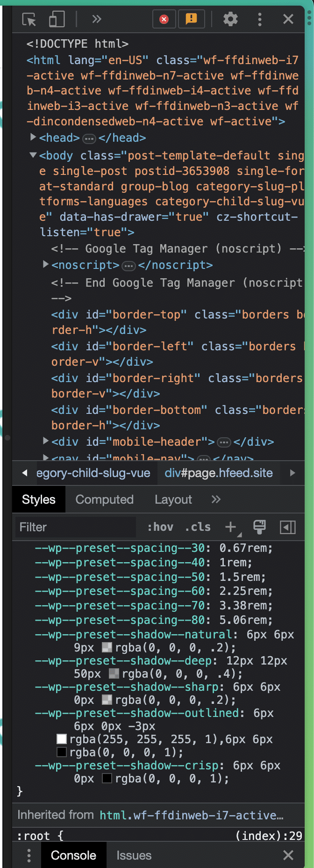Toggle the computed styles sidebar pane icon

(287, 527)
